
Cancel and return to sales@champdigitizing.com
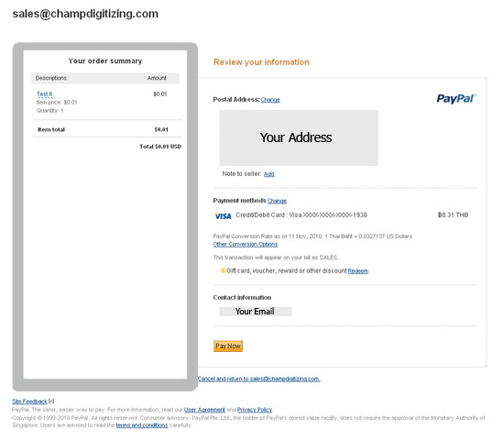258,379
